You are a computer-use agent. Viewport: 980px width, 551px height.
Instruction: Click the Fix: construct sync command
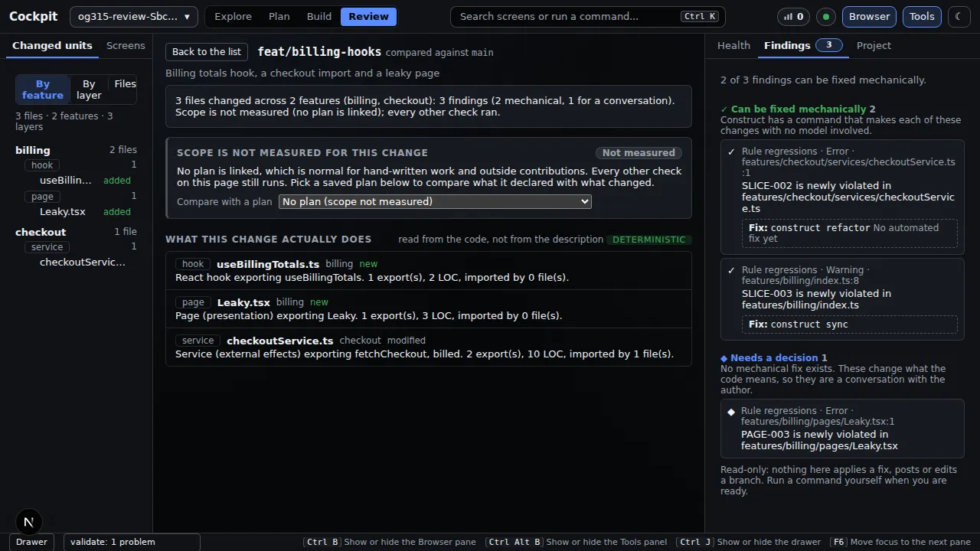click(850, 324)
